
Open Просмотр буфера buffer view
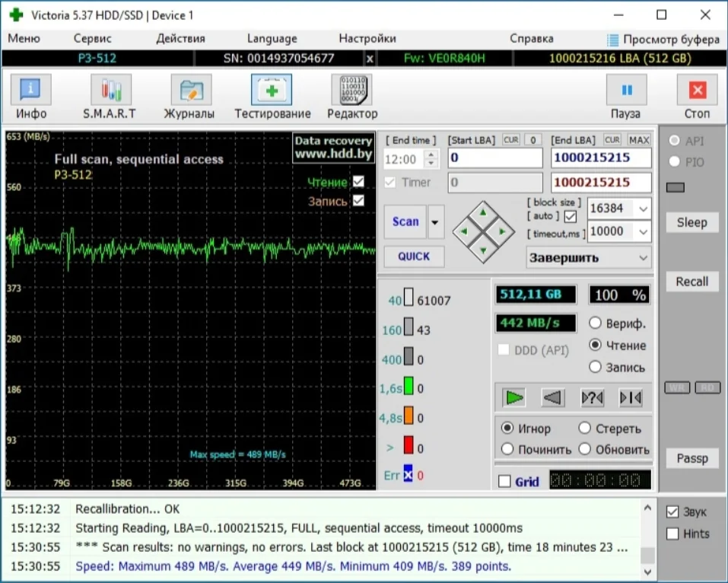click(663, 40)
